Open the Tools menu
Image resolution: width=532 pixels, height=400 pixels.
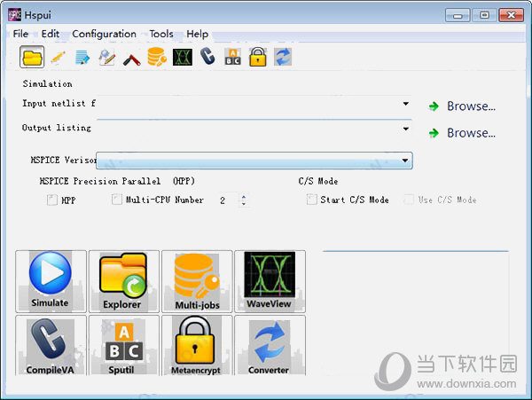click(x=161, y=34)
